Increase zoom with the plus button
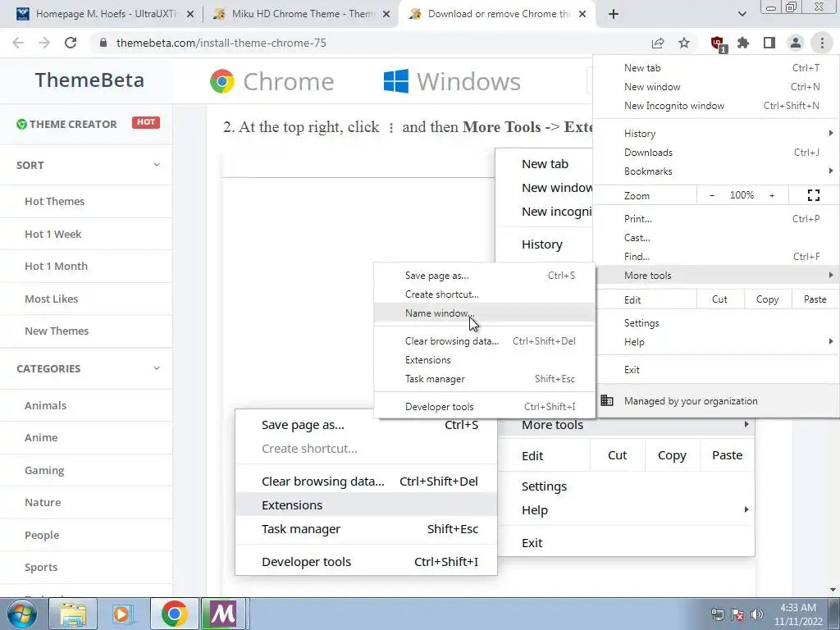This screenshot has width=840, height=630. coord(772,195)
